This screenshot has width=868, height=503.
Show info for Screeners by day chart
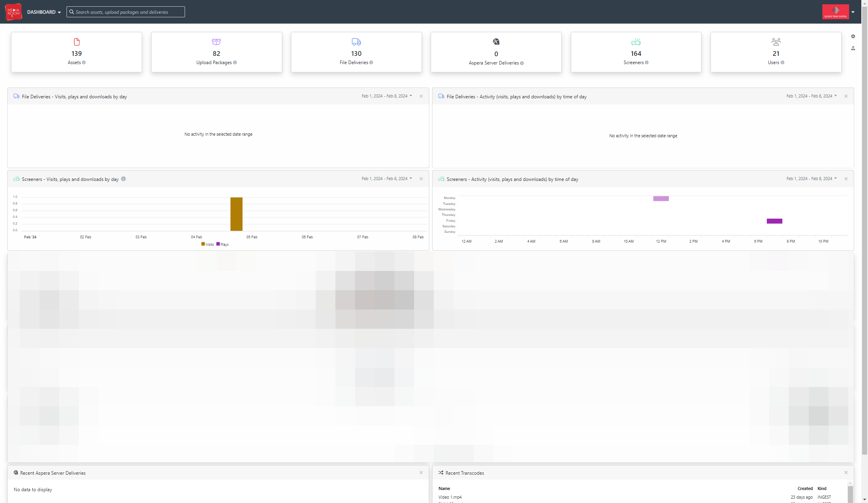tap(123, 179)
